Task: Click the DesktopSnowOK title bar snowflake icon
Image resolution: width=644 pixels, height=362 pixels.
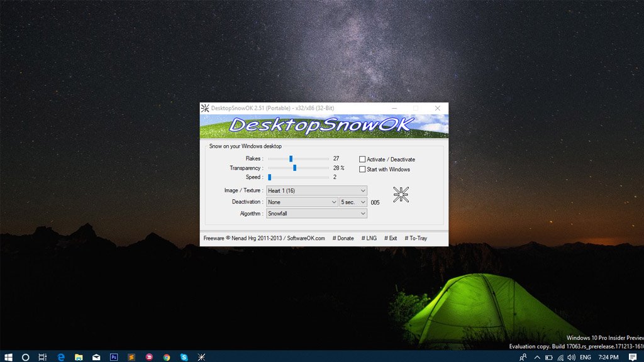Action: click(205, 108)
